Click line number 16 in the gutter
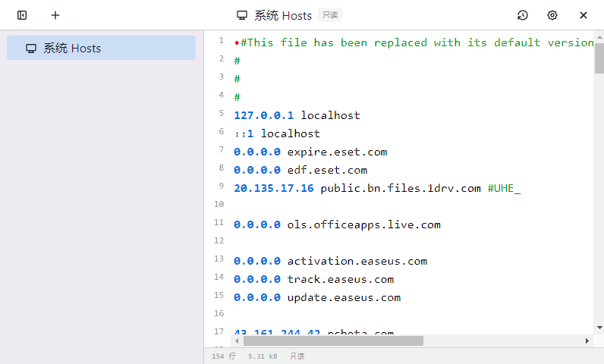604x364 pixels. [x=219, y=313]
